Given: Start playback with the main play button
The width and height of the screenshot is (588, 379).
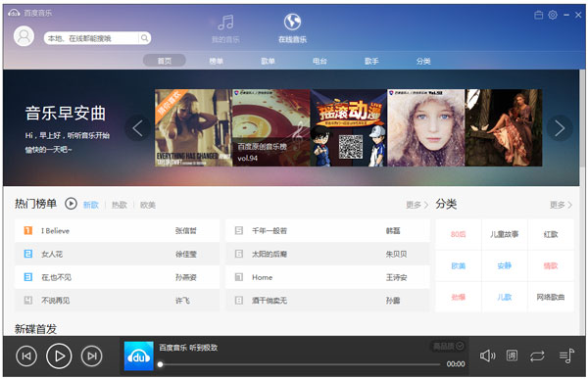Looking at the screenshot, I should pos(59,356).
